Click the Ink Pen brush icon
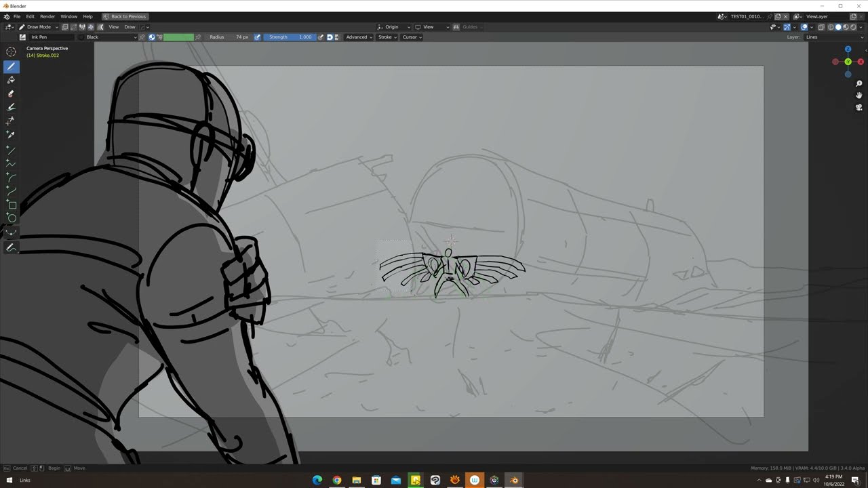The image size is (868, 488). coord(22,37)
